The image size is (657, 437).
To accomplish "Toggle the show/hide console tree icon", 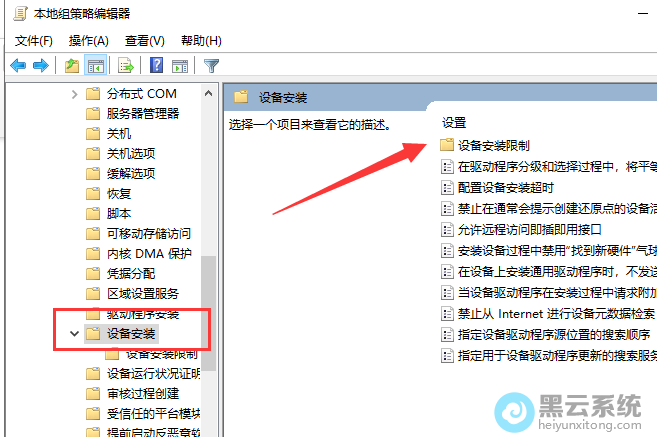I will (96, 66).
